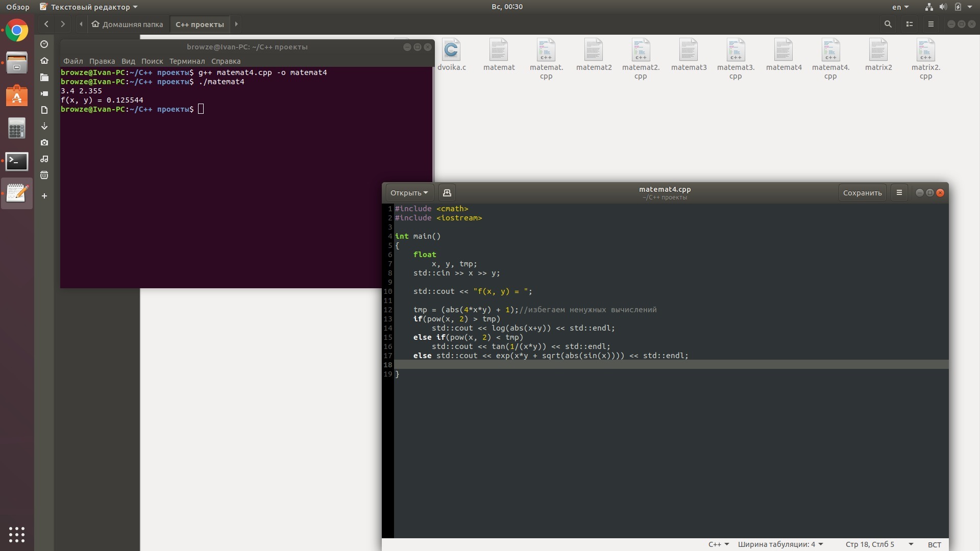Toggle the INS/OVR mode in status bar
This screenshot has width=980, height=551.
pos(934,544)
